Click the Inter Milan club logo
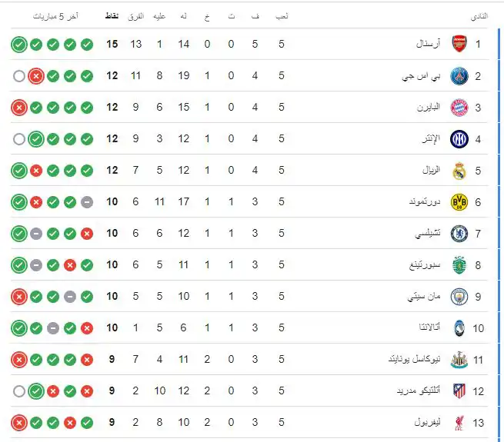The height and width of the screenshot is (442, 504). tap(459, 139)
